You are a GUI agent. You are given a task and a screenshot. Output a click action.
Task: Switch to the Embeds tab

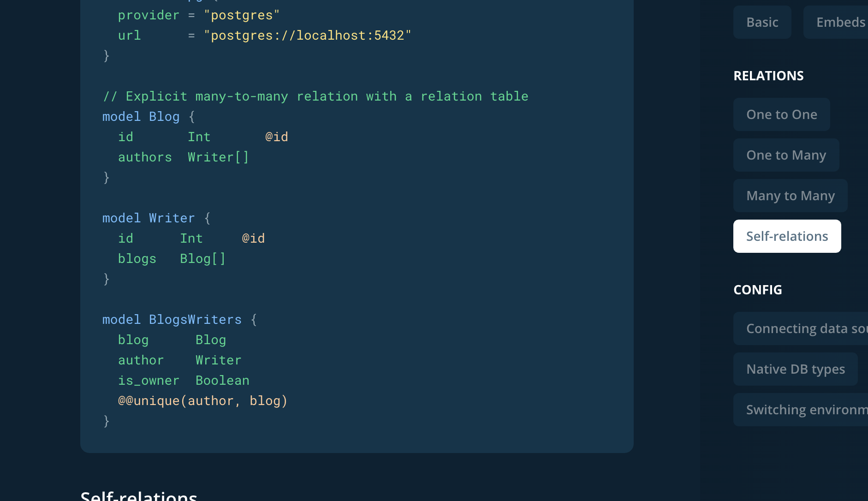[x=841, y=22]
